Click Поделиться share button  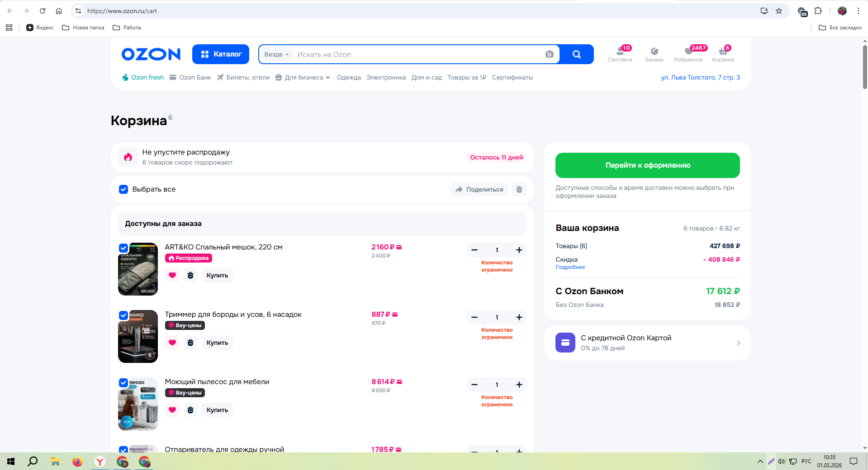tap(479, 189)
